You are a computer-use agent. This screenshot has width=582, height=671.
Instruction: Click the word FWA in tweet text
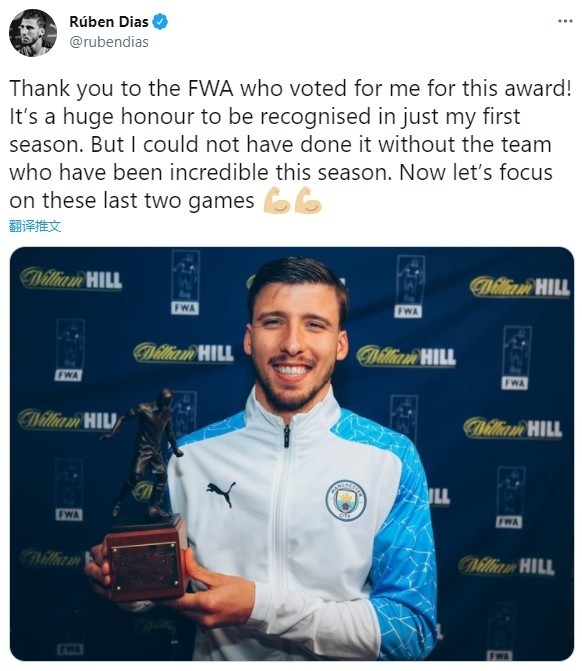coord(211,89)
